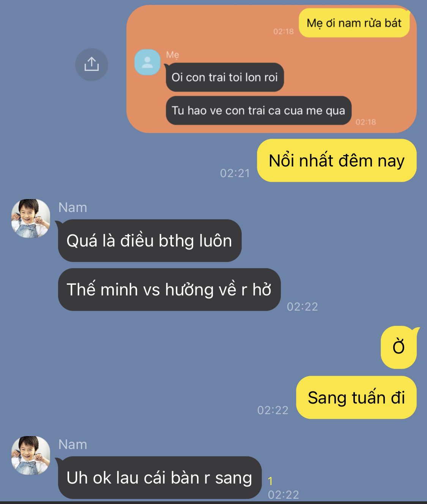The height and width of the screenshot is (504, 427).
Task: Tap the "Thế minh vs hưởng về r hở" bubble
Action: tap(169, 289)
